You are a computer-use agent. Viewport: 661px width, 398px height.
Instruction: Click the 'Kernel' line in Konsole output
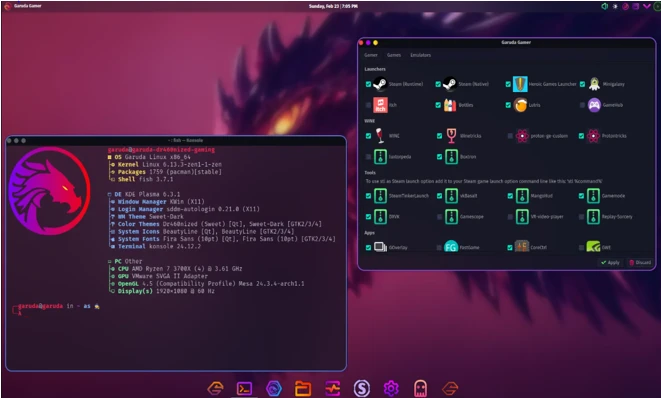click(166, 164)
